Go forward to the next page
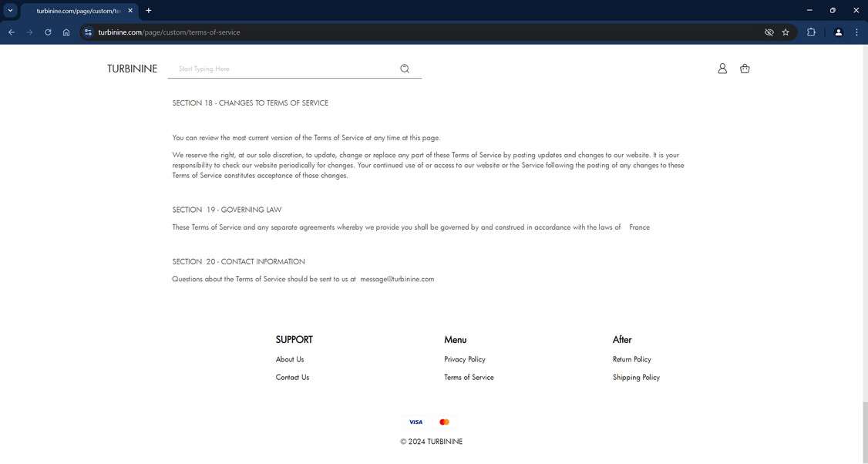Screen dimensions: 868x464 30,32
